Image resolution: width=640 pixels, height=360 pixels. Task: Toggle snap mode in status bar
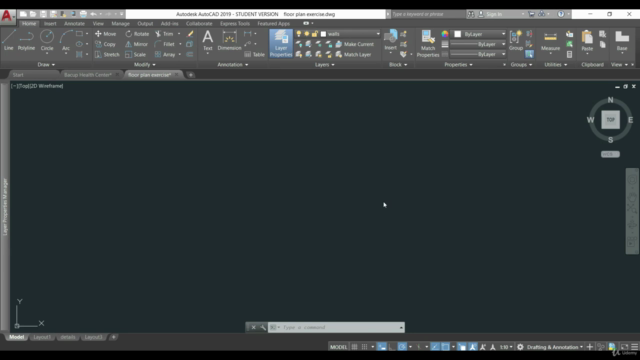tap(364, 347)
